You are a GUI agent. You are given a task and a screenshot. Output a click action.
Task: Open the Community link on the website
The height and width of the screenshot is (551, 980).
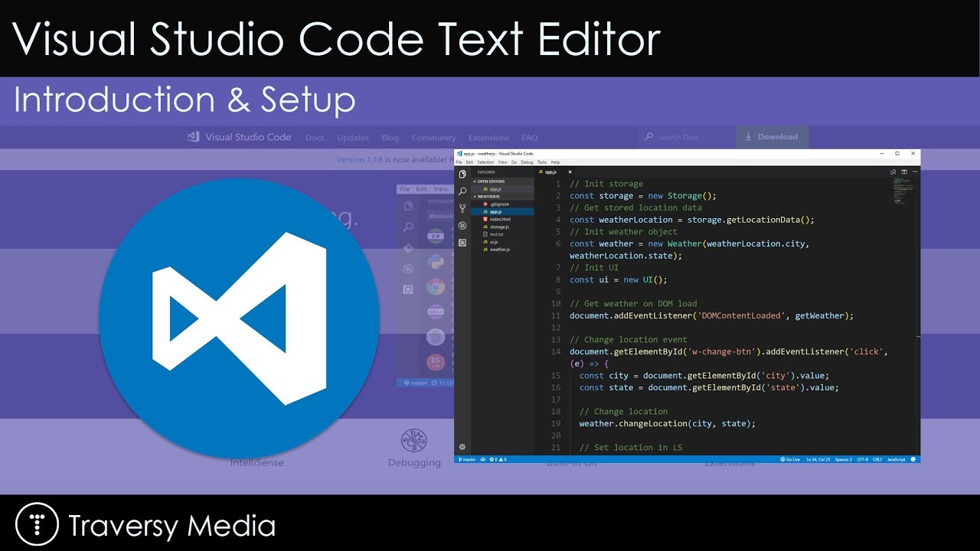click(x=433, y=138)
